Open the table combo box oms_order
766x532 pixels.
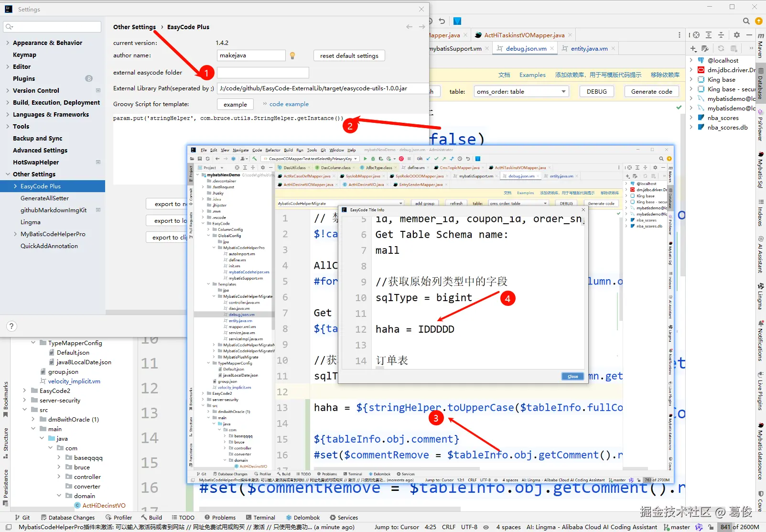[x=521, y=91]
